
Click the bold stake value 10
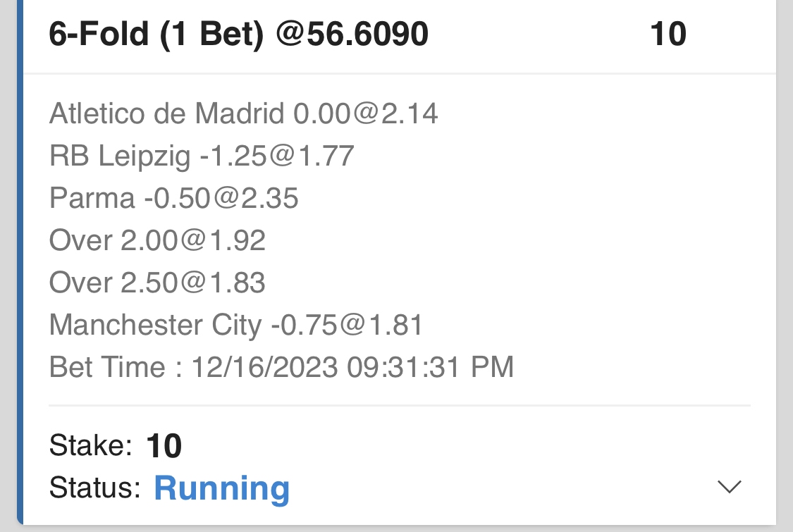[x=164, y=446]
